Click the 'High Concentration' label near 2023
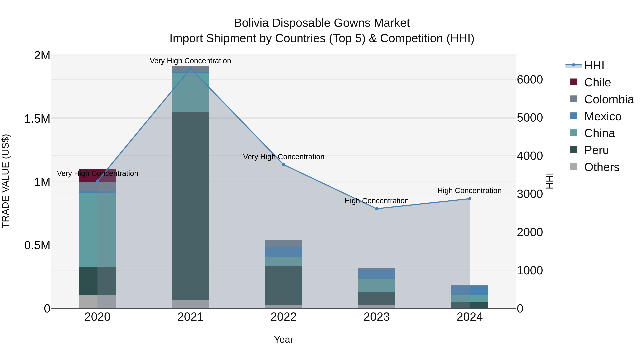 click(x=377, y=201)
